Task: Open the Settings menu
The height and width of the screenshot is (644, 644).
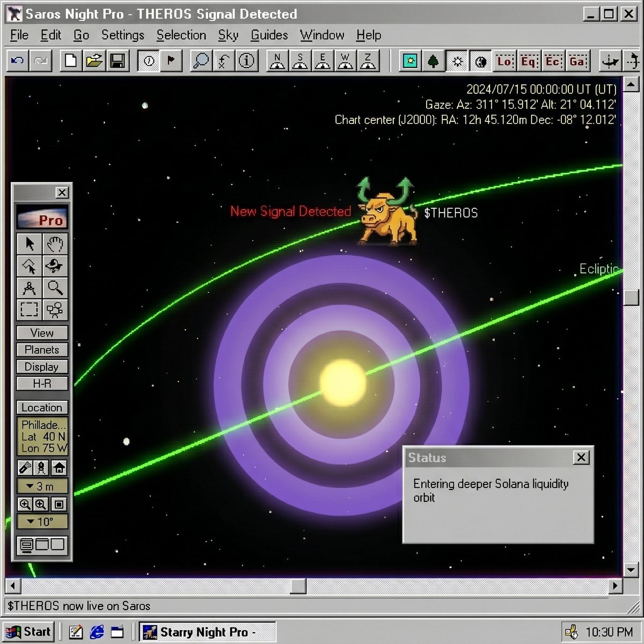Action: point(123,35)
